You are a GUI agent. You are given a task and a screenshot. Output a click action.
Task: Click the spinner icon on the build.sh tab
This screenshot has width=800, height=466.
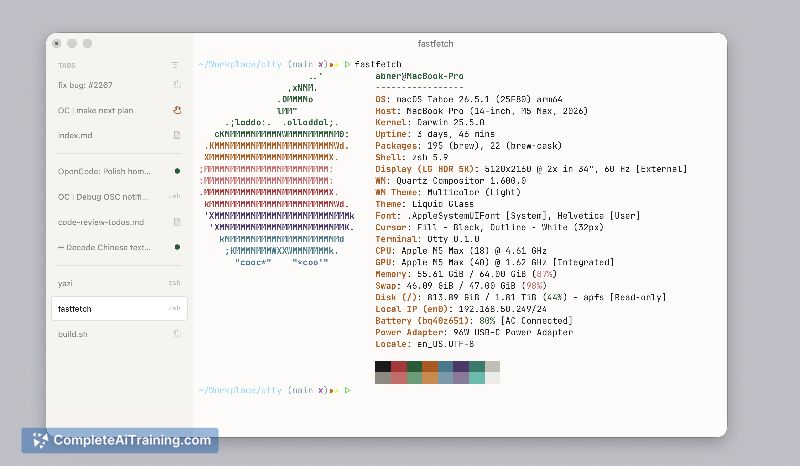177,334
